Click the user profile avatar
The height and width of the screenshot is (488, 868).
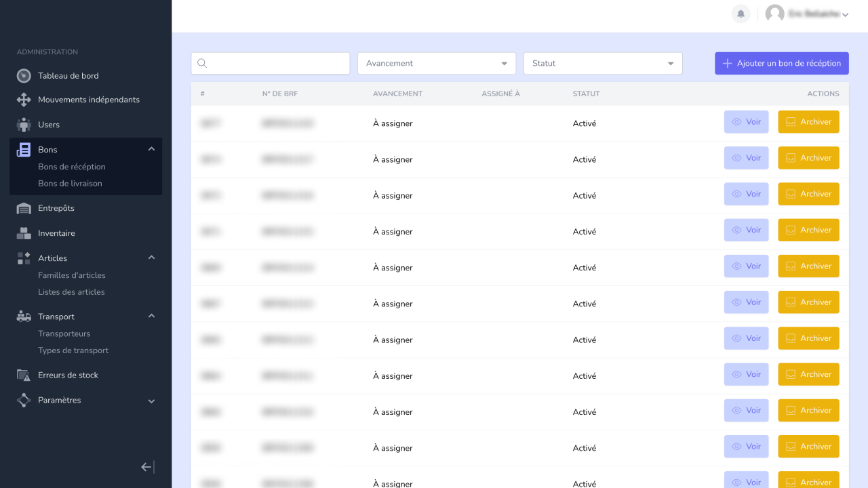coord(774,14)
